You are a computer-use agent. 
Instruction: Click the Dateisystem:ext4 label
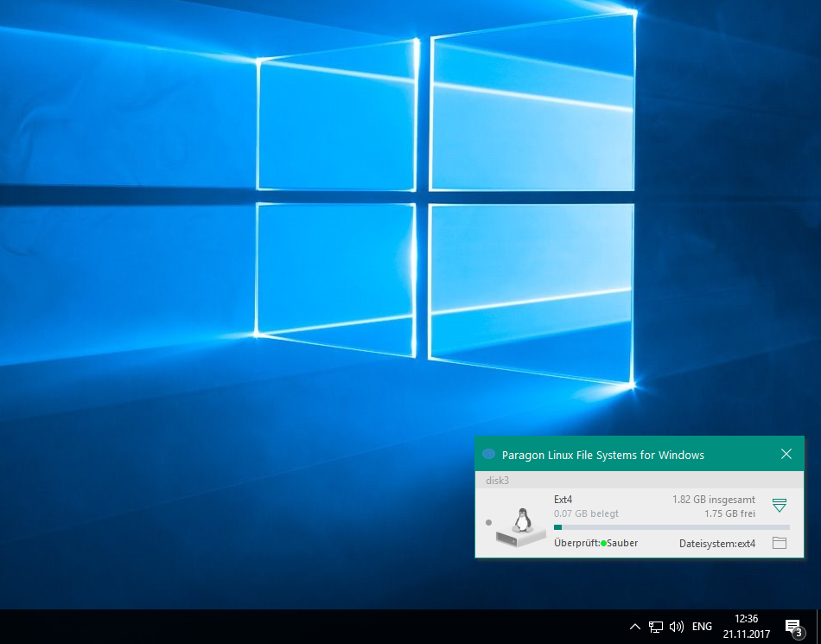(x=717, y=544)
